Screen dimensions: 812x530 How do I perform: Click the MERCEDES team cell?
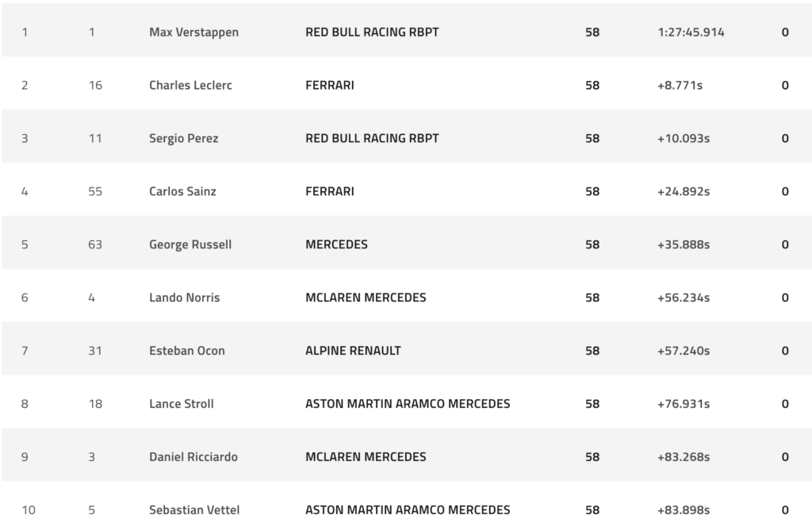point(336,244)
